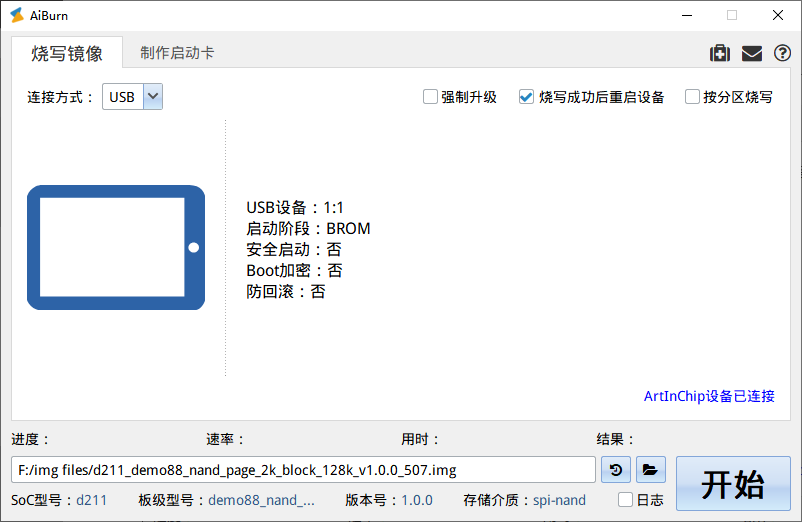Screen dimensions: 802x522
Task: Click the recent image history icon
Action: [617, 469]
